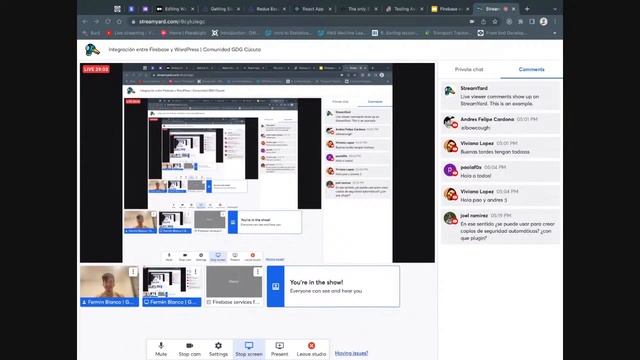Click the Chrome home icon

tap(119, 22)
